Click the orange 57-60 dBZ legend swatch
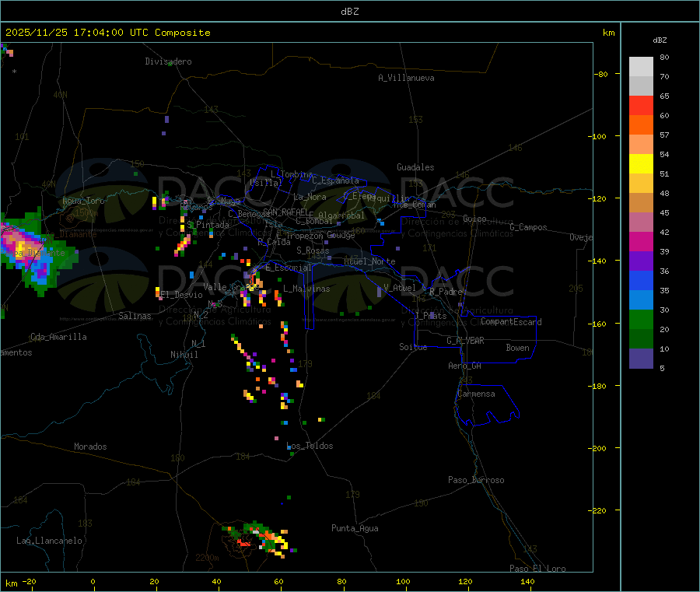Image resolution: width=700 pixels, height=592 pixels. coord(641,125)
